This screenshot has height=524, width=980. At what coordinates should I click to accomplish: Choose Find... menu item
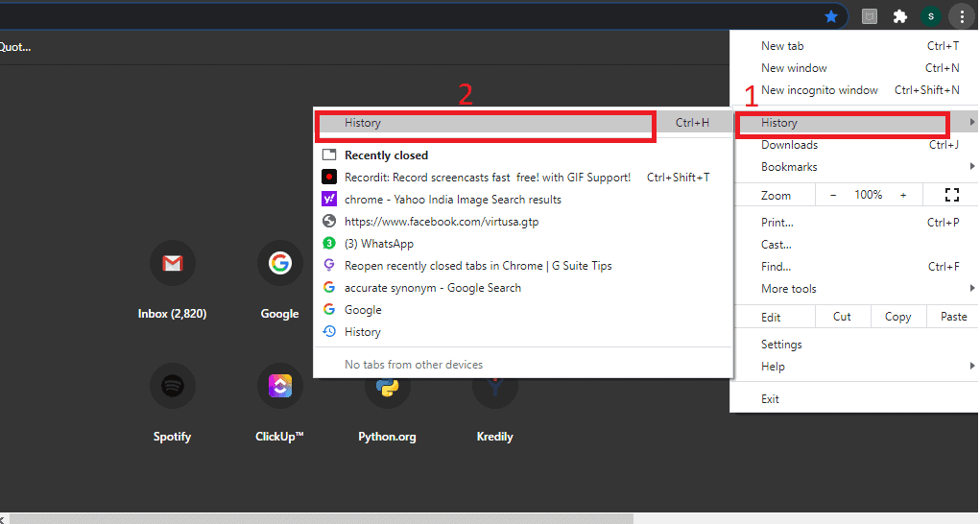tap(853, 267)
